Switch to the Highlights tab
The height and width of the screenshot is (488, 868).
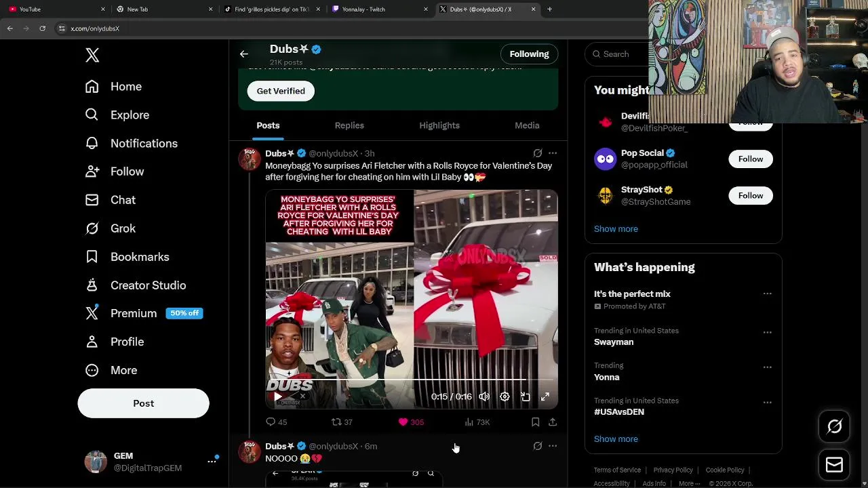tap(439, 125)
